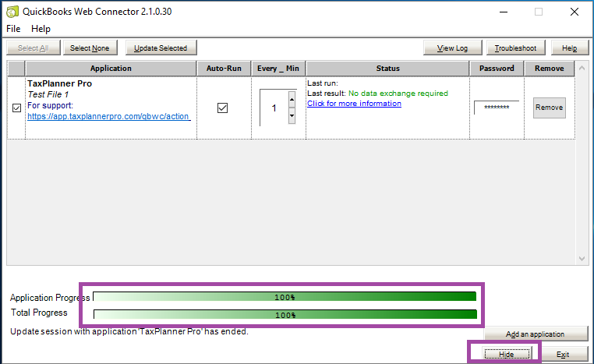Click Add an application button
Screen dimensions: 594x364
(x=536, y=334)
